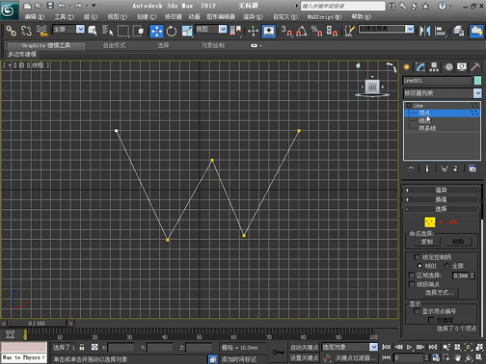The width and height of the screenshot is (486, 364).
Task: Click the Line001 object color swatch
Action: (x=477, y=80)
